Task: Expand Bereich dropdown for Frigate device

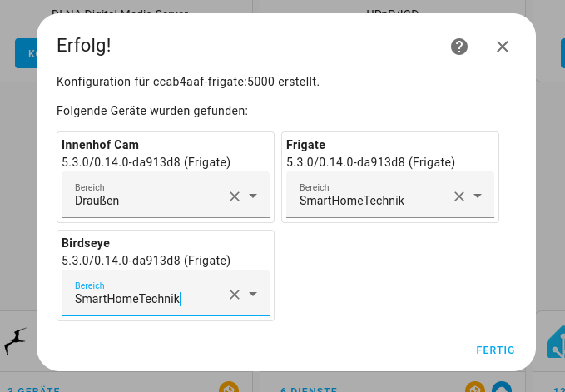Action: click(478, 196)
